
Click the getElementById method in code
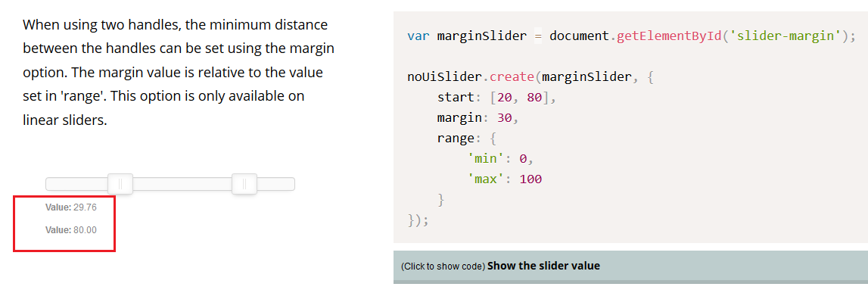(669, 36)
